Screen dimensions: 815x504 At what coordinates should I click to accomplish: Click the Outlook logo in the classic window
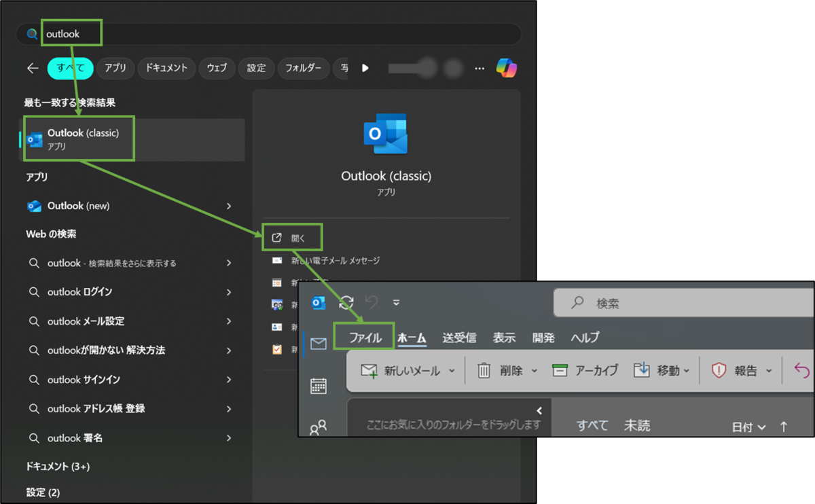[x=319, y=303]
